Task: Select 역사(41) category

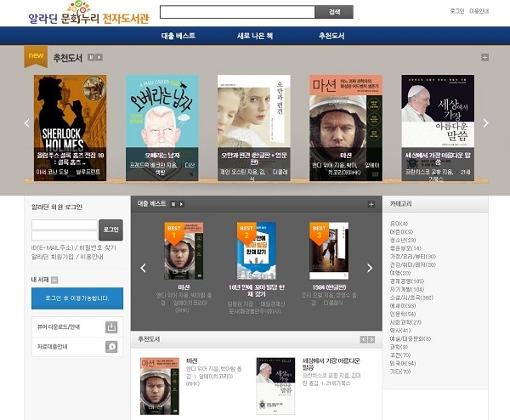Action: [400, 331]
